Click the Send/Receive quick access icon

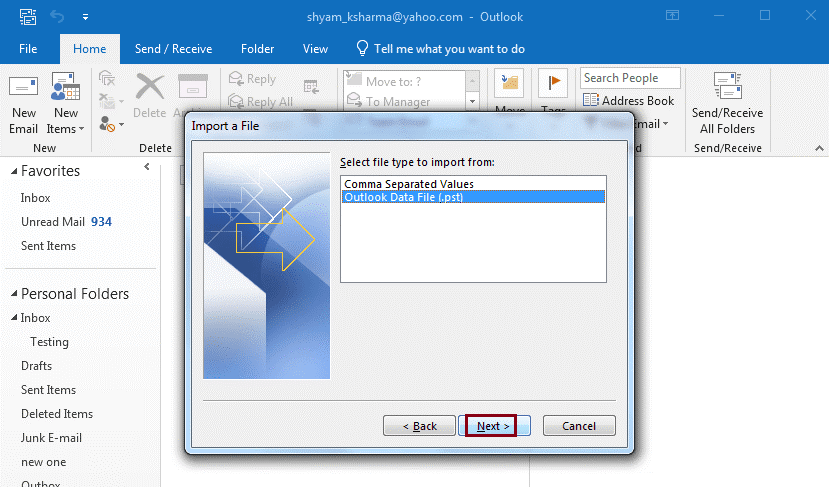pos(27,17)
